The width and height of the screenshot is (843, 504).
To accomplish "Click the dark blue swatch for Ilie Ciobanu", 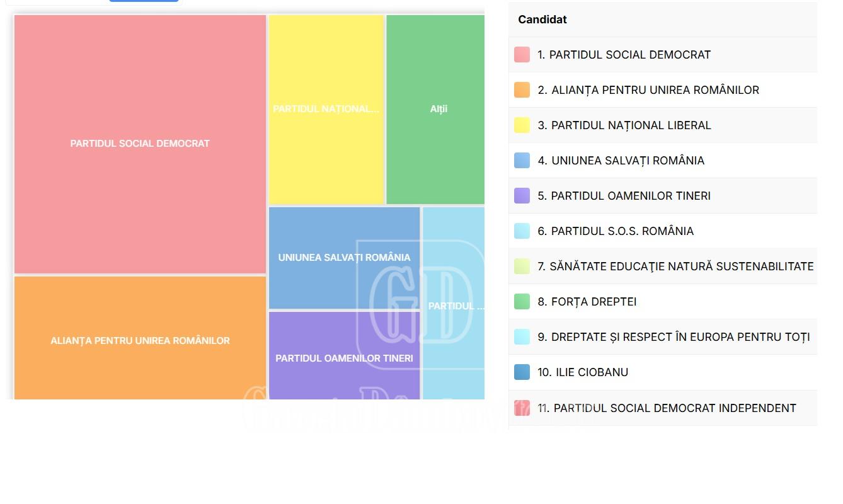I will [x=522, y=372].
